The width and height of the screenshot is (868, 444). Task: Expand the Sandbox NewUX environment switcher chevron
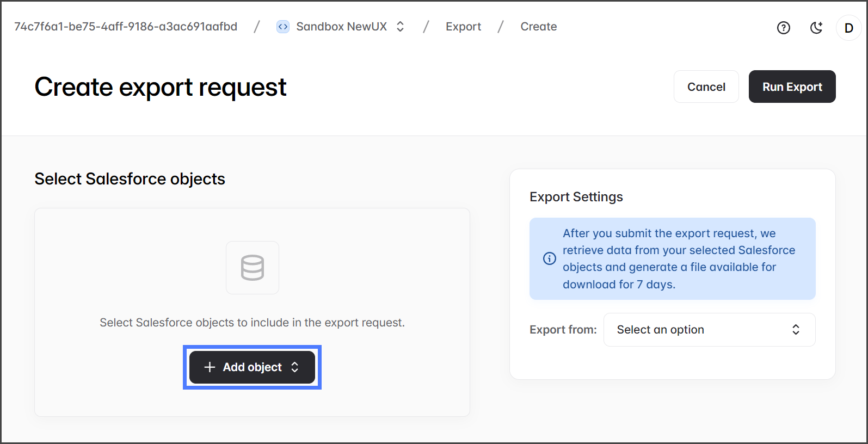click(401, 27)
